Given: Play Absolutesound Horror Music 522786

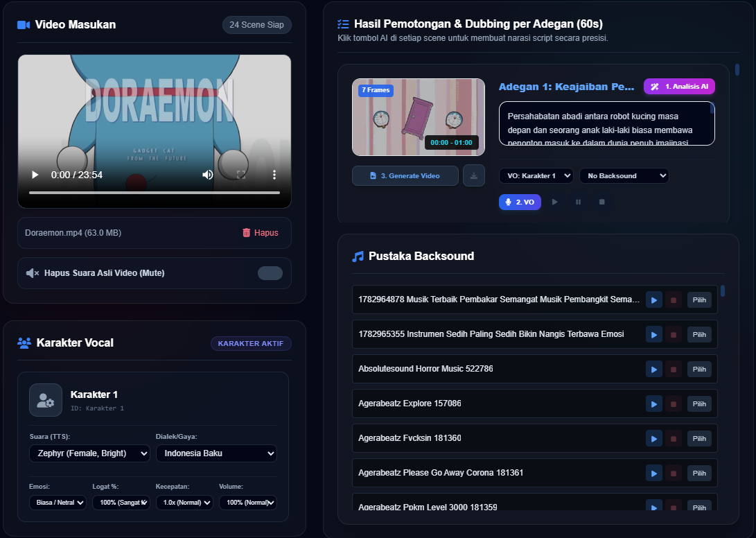Looking at the screenshot, I should click(653, 369).
